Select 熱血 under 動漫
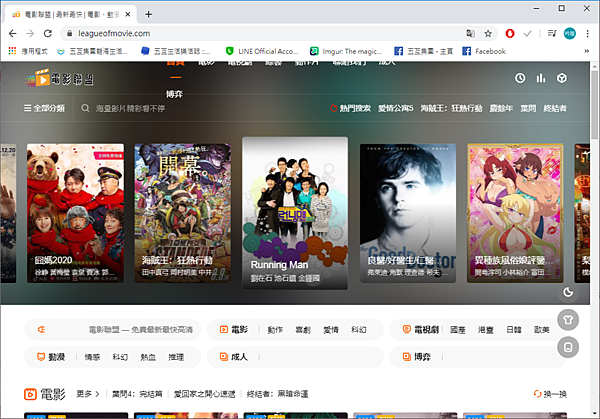Image resolution: width=600 pixels, height=419 pixels. tap(148, 357)
